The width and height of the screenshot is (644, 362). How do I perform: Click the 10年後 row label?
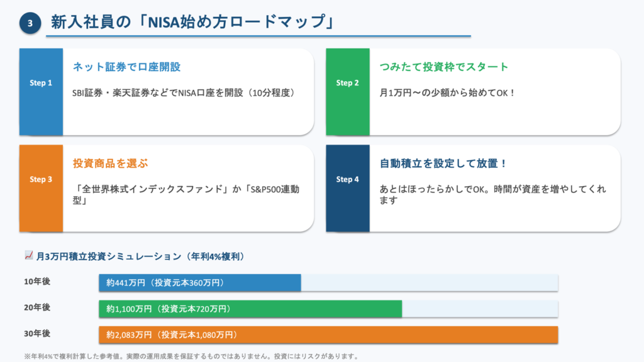click(x=37, y=282)
